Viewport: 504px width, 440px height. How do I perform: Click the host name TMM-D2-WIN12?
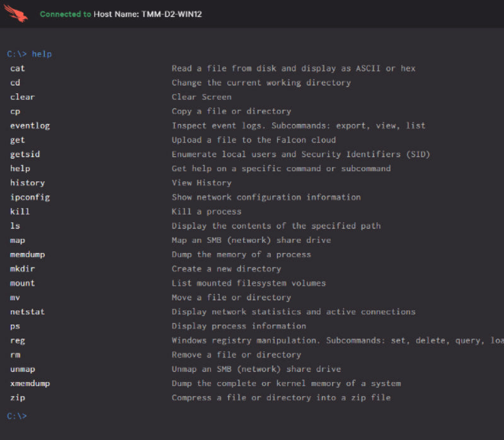148,14
